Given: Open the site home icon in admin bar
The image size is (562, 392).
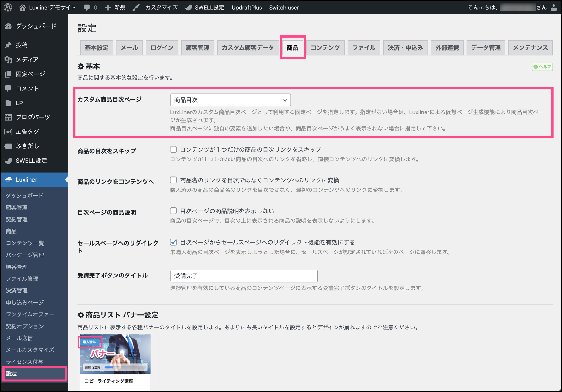Looking at the screenshot, I should [x=23, y=8].
